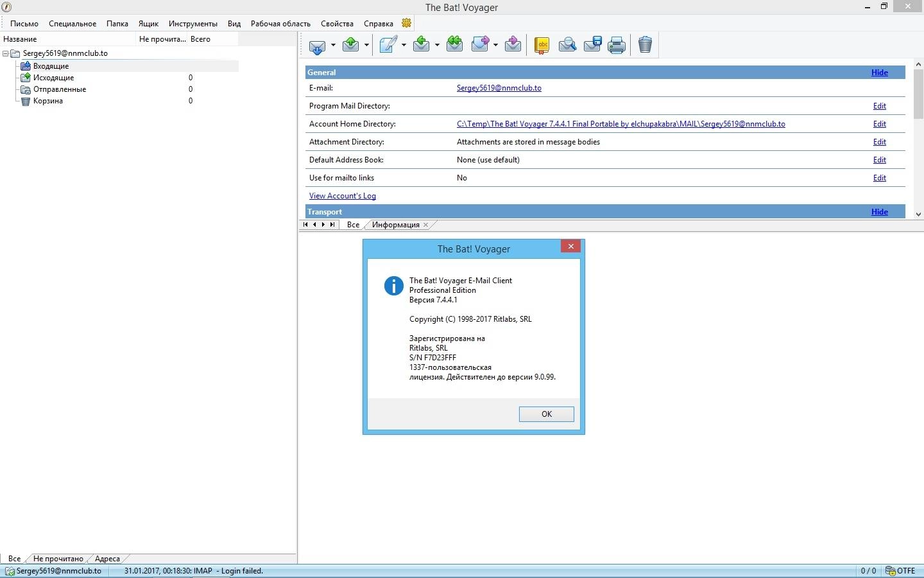This screenshot has width=924, height=578.
Task: Click the forward message icon with the purple arrow
Action: click(x=481, y=44)
